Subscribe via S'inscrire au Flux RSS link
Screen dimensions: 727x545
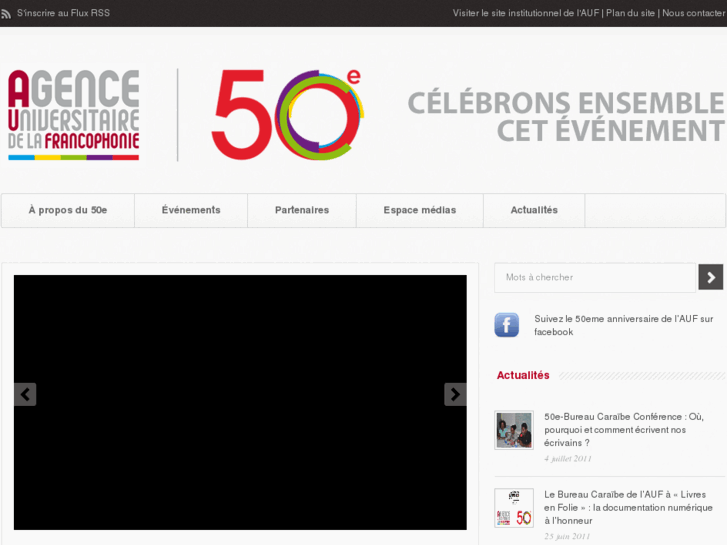point(64,13)
